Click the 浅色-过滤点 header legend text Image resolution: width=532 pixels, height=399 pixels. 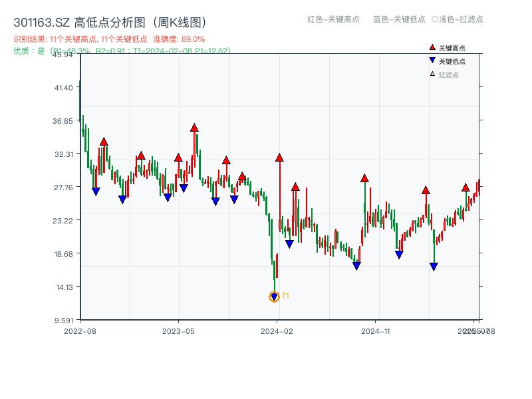(x=458, y=19)
